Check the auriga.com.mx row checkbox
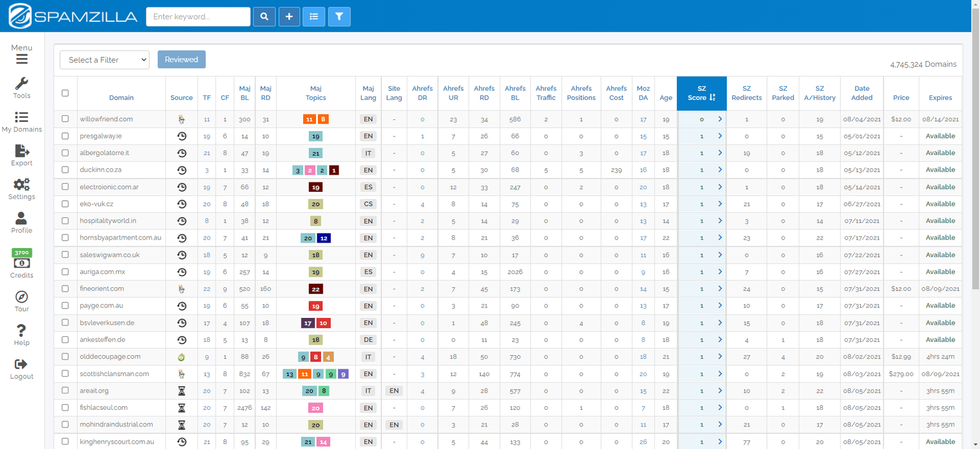 point(65,271)
